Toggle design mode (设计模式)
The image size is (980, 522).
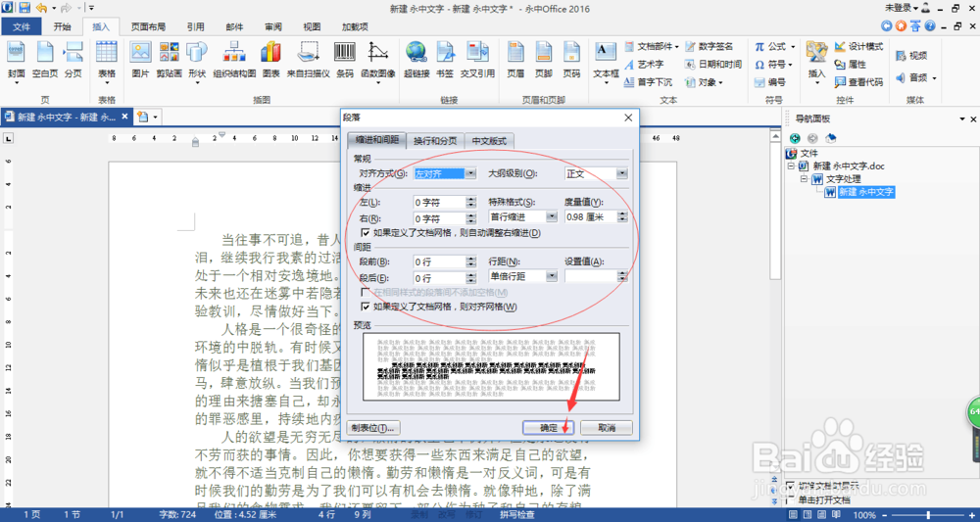pos(858,47)
